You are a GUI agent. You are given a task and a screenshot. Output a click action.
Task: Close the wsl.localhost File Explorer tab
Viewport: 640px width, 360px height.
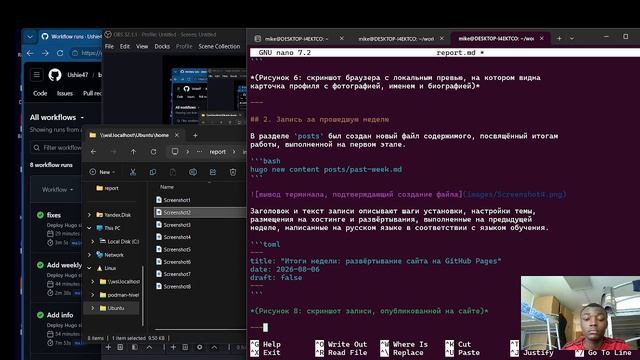click(x=177, y=135)
